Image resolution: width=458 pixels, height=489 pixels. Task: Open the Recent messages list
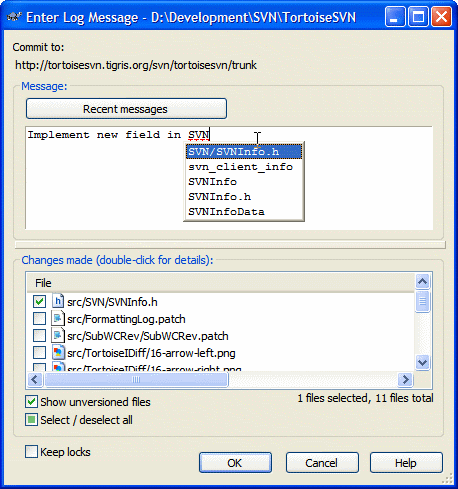click(126, 109)
